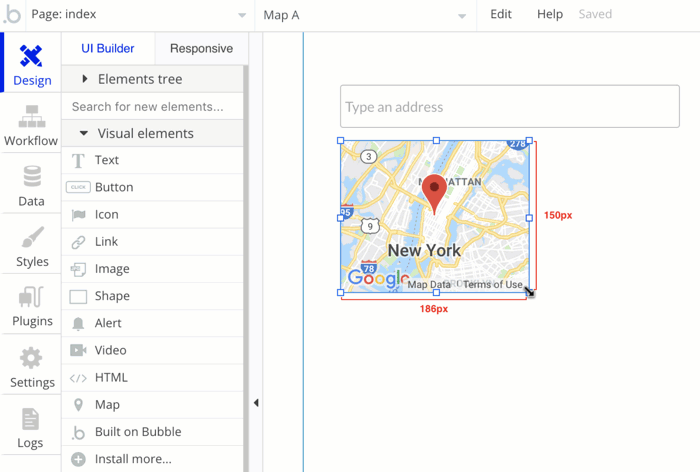Screen dimensions: 700x472
Task: Open the Styles brush icon
Action: (x=33, y=237)
